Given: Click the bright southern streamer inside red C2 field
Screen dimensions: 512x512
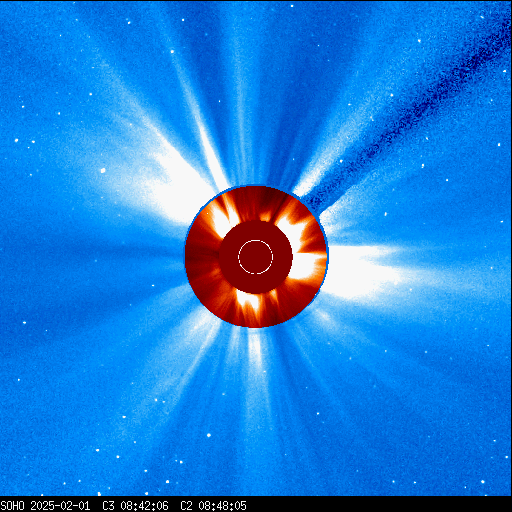Looking at the screenshot, I should 249,302.
